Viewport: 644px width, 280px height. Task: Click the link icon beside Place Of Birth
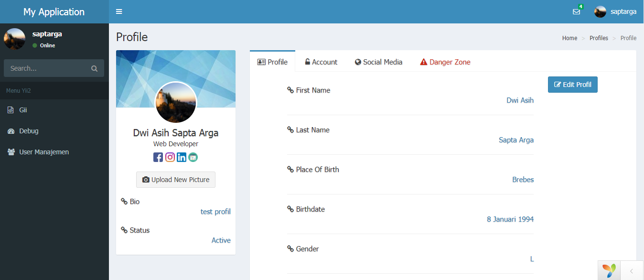click(290, 169)
